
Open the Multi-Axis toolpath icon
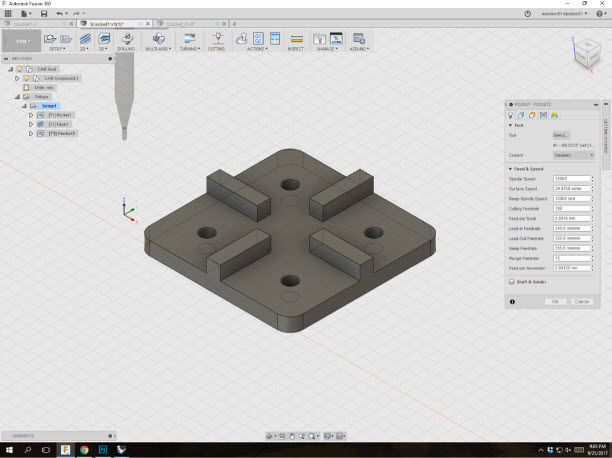click(157, 40)
